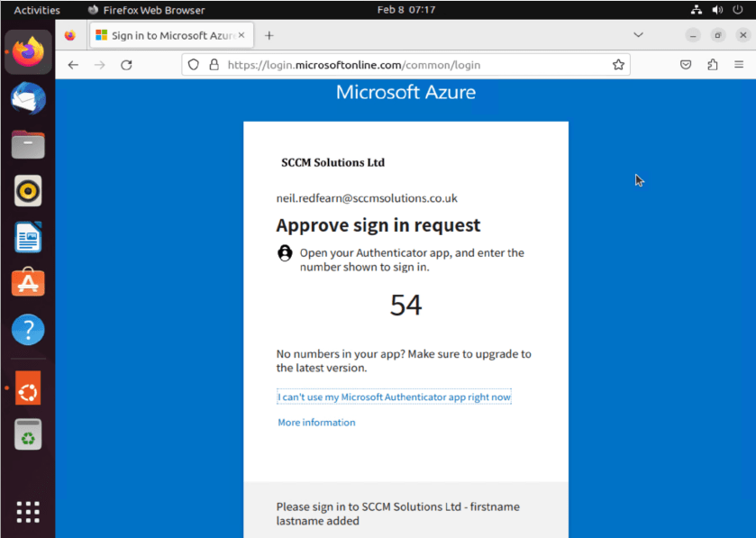Viewport: 756px width, 538px height.
Task: Open the extensions puzzle-piece icon
Action: tap(711, 64)
